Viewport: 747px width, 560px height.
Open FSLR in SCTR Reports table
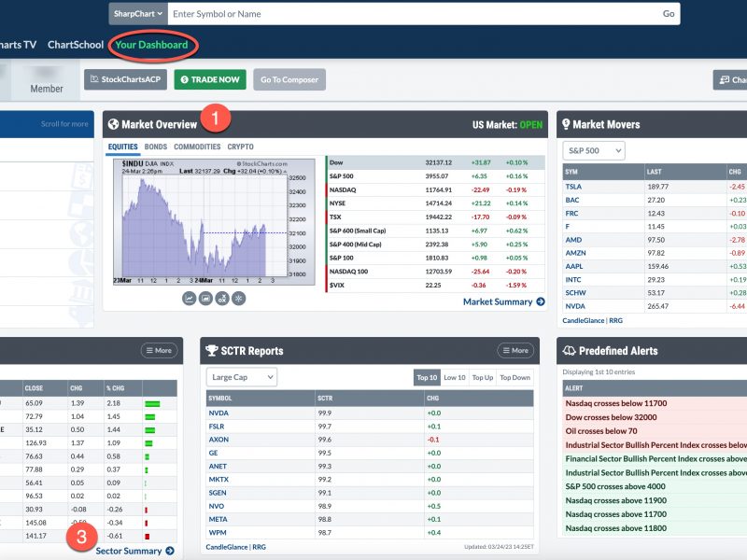tap(217, 427)
